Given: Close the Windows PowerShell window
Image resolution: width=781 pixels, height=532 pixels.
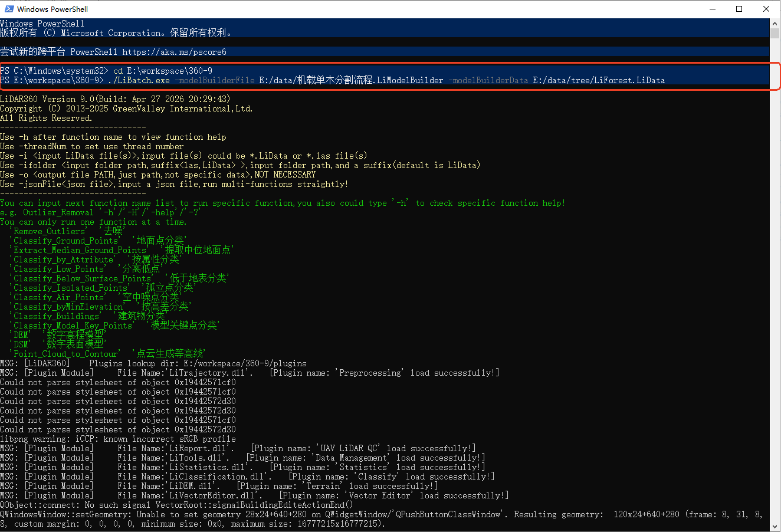Looking at the screenshot, I should pyautogui.click(x=767, y=9).
